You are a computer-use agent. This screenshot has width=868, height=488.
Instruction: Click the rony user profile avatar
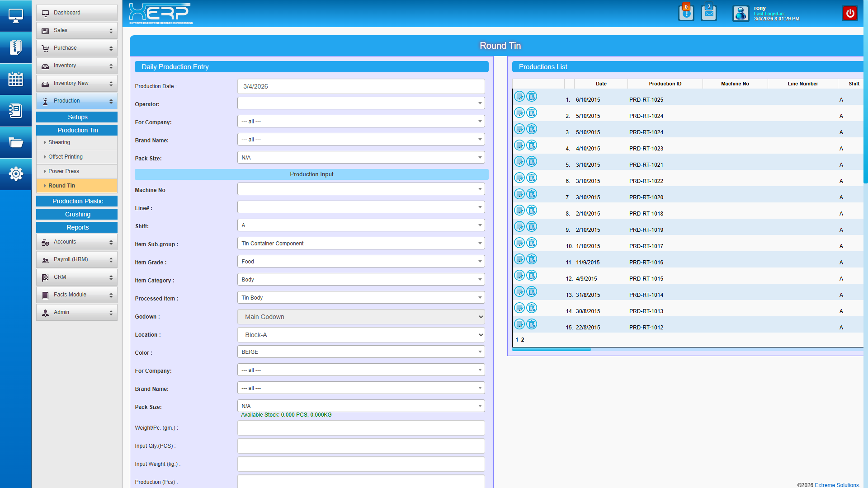(741, 14)
